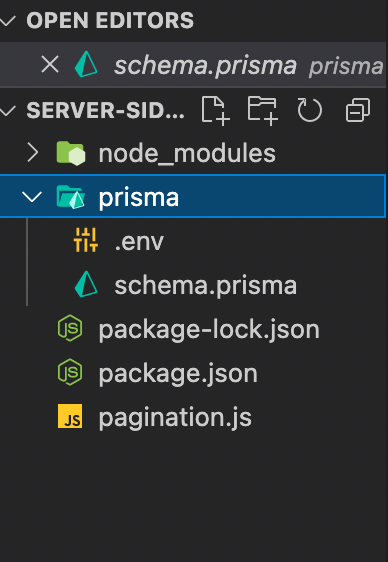Collapse the Open Editors section
This screenshot has height=562, width=388.
point(7,20)
